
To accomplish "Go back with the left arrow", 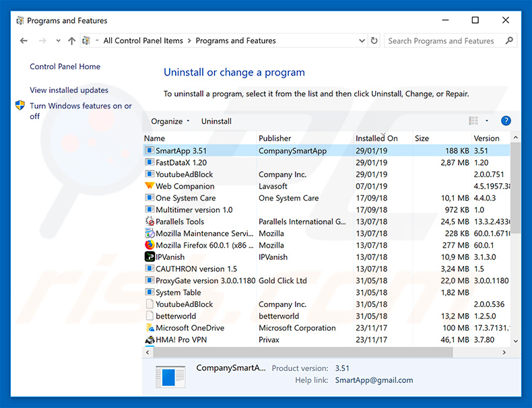I will (x=24, y=41).
